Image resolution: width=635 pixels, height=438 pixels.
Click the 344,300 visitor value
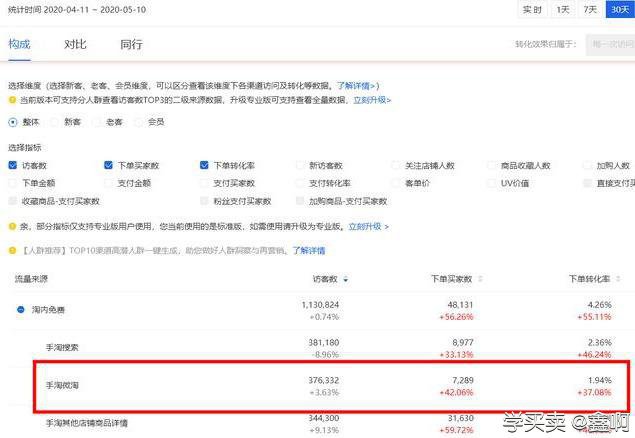pos(324,418)
